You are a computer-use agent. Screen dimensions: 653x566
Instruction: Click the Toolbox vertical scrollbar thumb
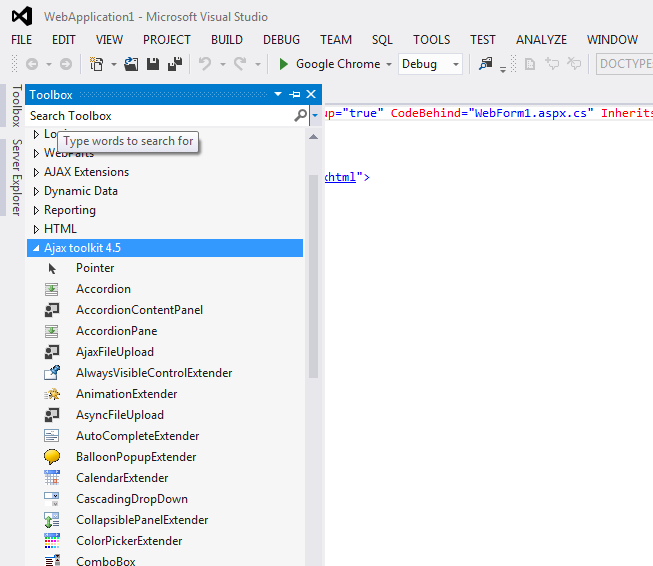point(314,277)
